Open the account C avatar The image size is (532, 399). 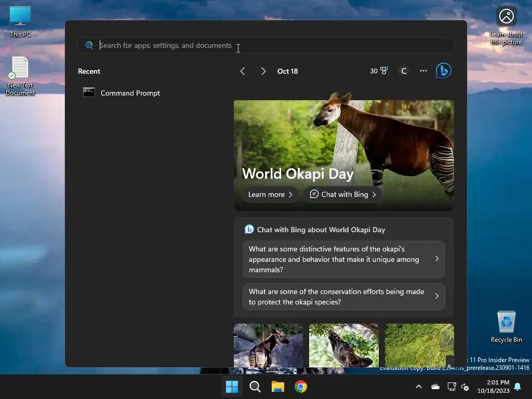(404, 71)
